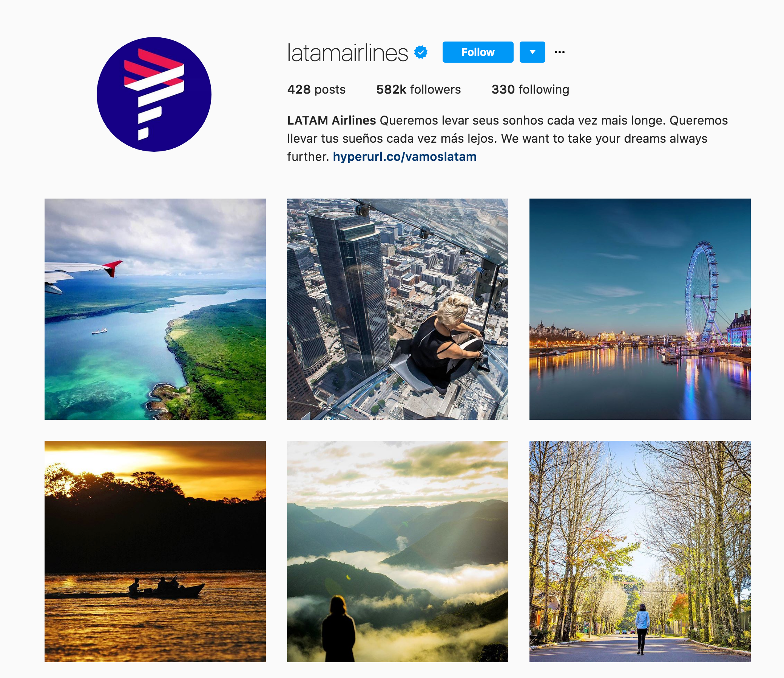
Task: Click the LATAM Airlines profile logo
Action: click(x=154, y=94)
